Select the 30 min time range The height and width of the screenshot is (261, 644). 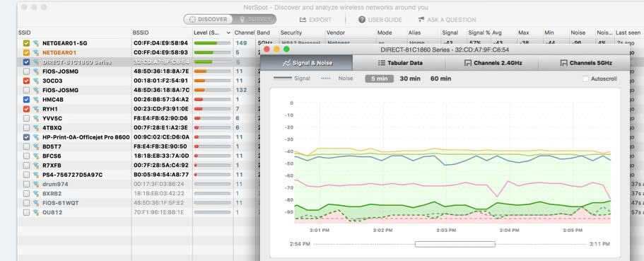point(410,79)
